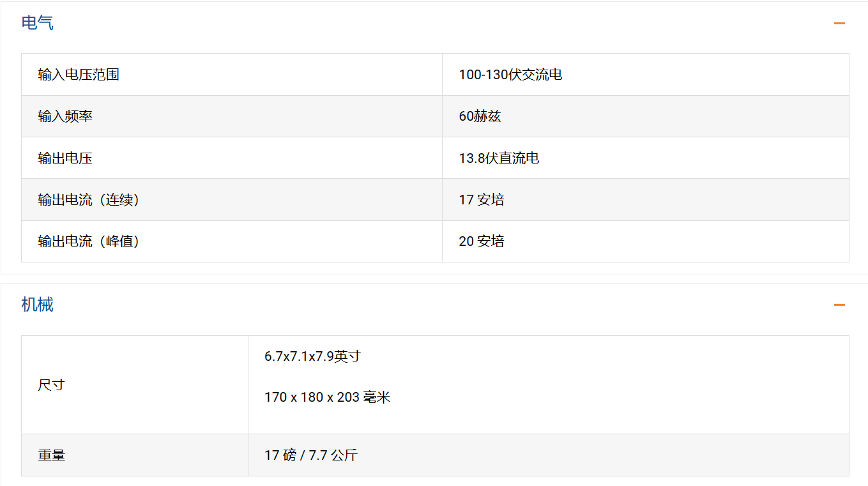Click the 6.7x7.1x7.9英寸 dimension text

pyautogui.click(x=312, y=356)
